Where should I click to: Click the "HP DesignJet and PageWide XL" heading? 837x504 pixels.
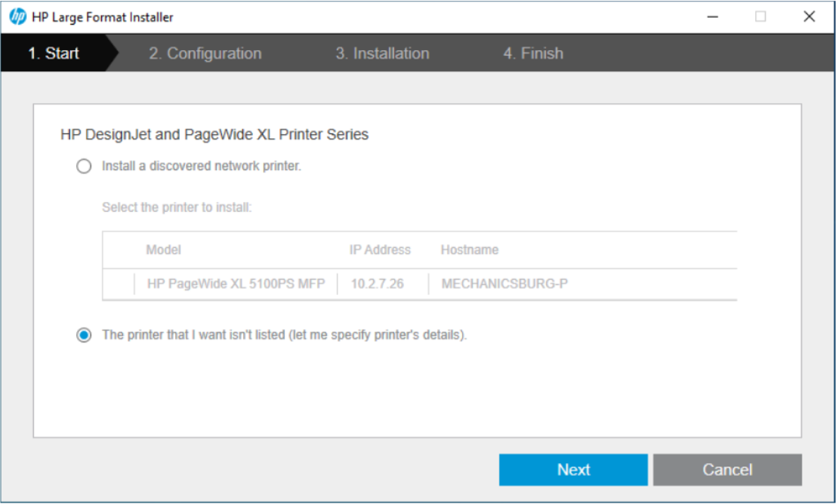[215, 134]
